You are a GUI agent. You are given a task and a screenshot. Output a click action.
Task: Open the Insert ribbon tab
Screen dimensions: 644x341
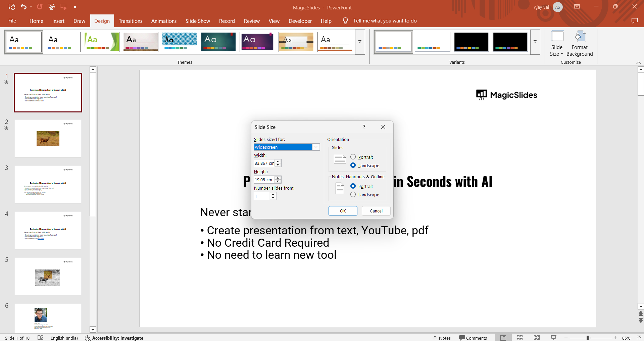pyautogui.click(x=58, y=21)
